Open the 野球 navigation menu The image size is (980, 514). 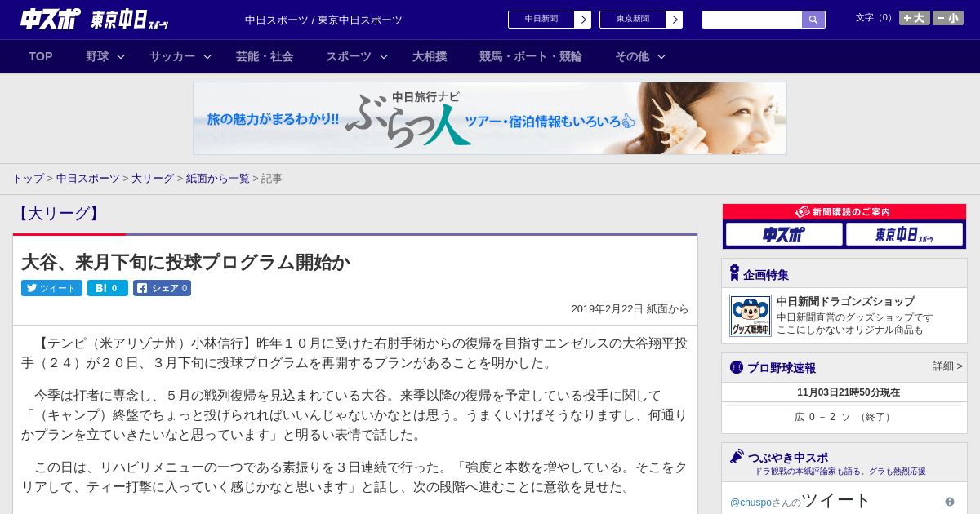coord(97,56)
